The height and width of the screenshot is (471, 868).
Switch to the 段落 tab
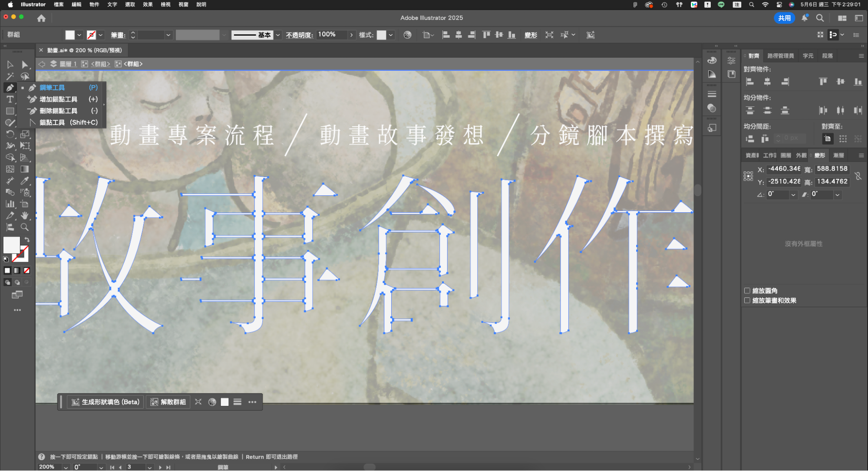(828, 56)
